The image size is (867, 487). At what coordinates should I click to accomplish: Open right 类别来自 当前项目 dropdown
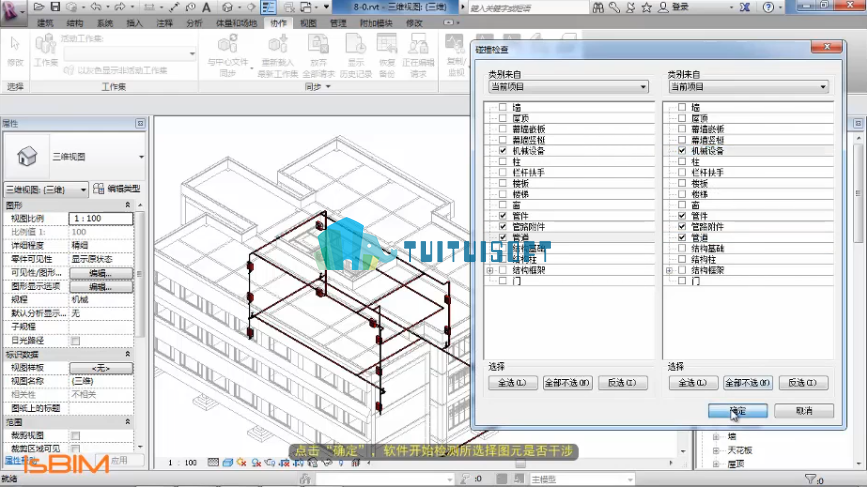[x=748, y=87]
